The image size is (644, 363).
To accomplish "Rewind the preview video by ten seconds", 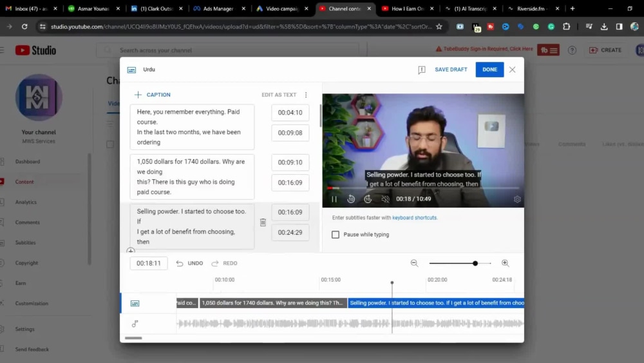I will coord(351,199).
